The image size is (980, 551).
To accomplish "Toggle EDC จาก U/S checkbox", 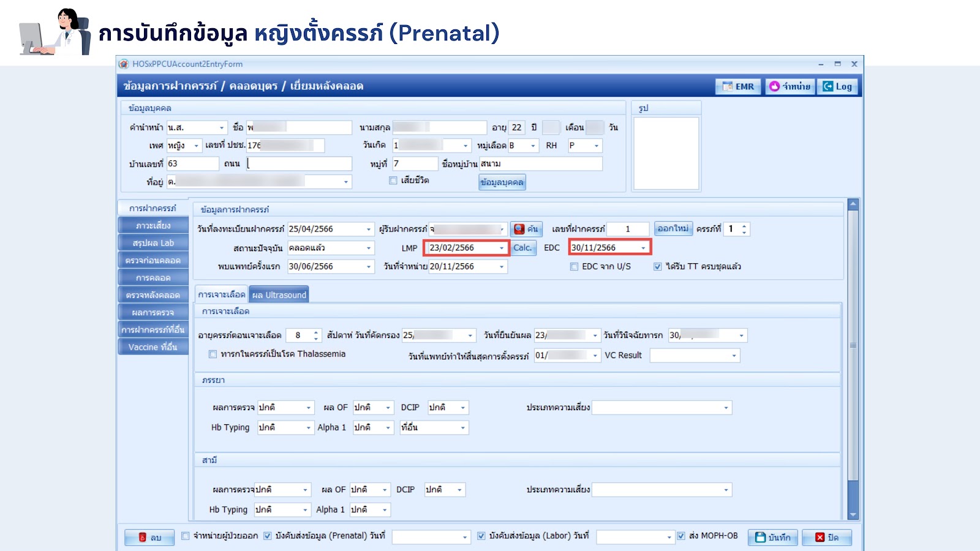I will (574, 266).
